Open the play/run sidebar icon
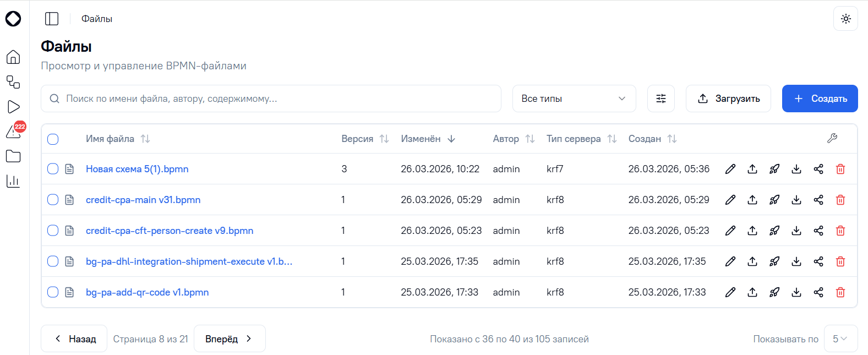Image resolution: width=868 pixels, height=355 pixels. [x=13, y=107]
